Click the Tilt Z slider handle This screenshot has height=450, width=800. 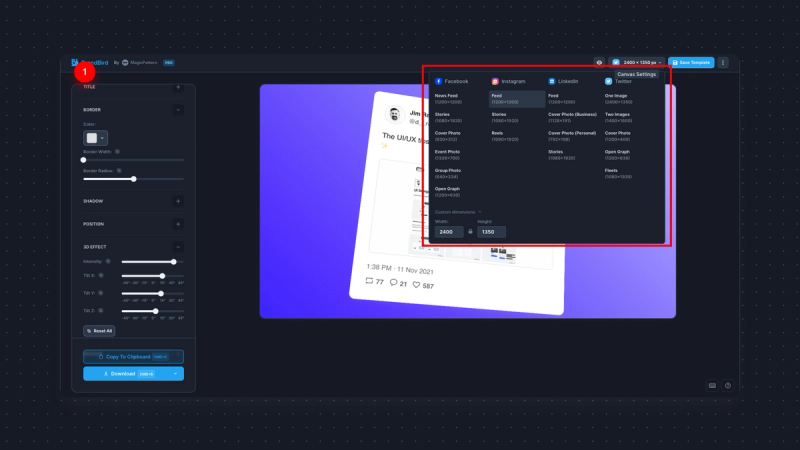[156, 311]
